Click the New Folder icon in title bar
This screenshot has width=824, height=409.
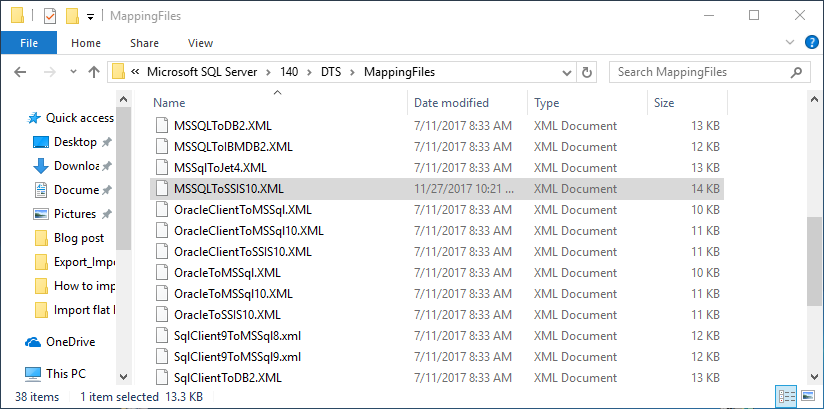(x=71, y=15)
